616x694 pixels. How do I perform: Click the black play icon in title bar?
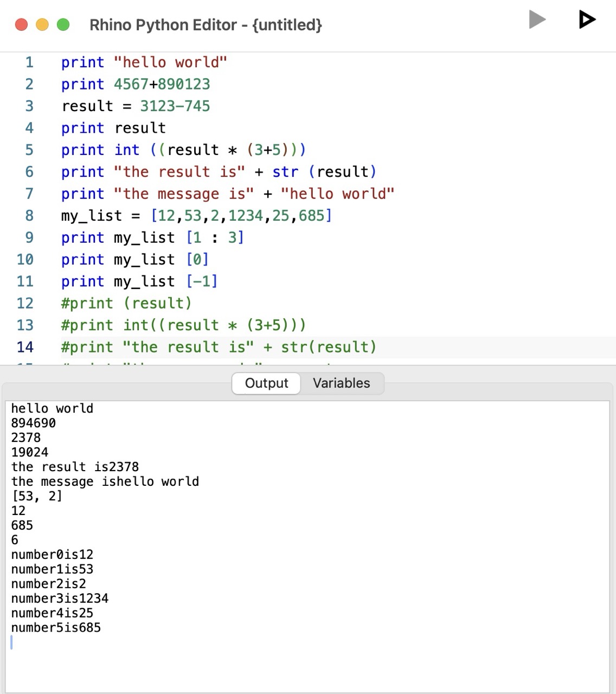(x=587, y=19)
